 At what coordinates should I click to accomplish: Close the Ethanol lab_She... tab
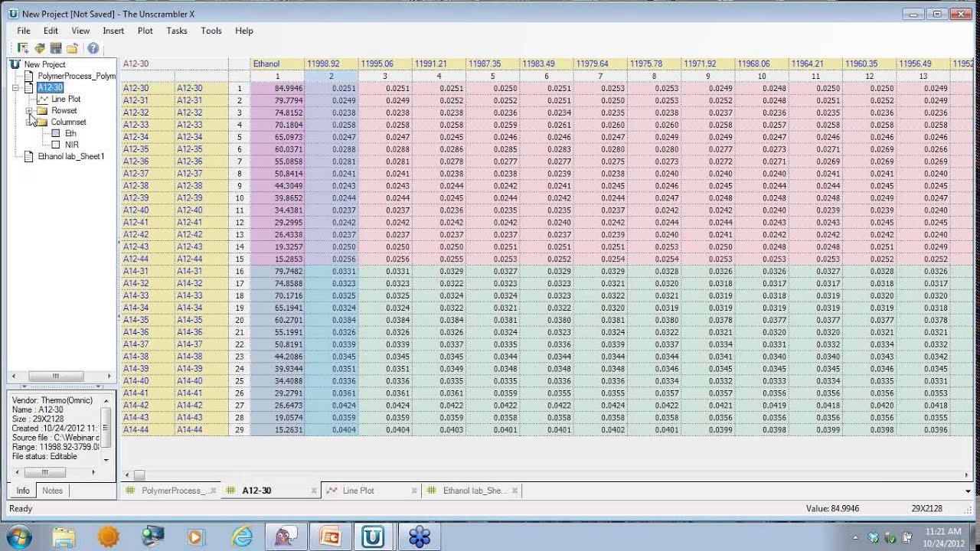pos(515,491)
